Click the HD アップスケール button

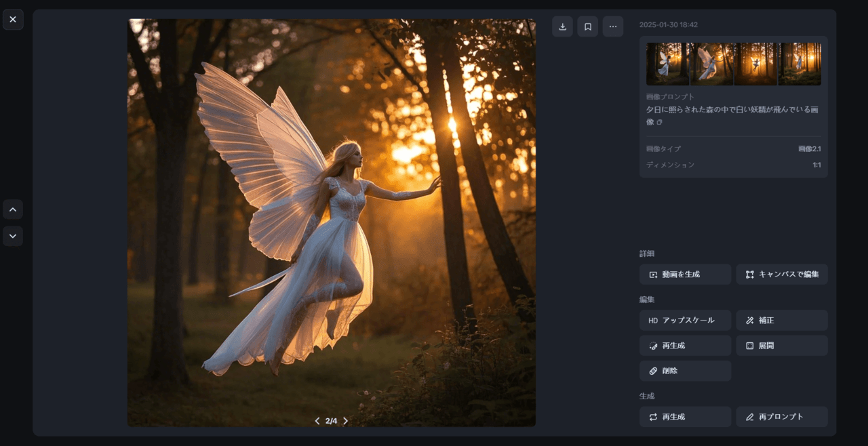(x=685, y=321)
